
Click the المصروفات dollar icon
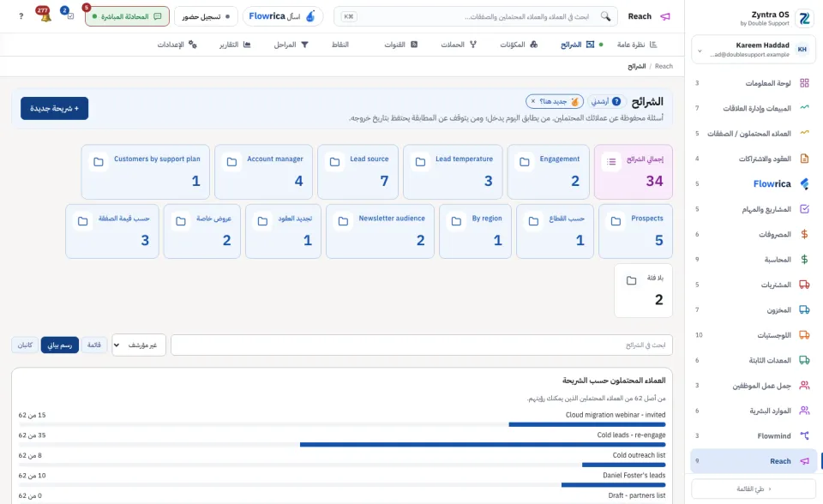[804, 234]
